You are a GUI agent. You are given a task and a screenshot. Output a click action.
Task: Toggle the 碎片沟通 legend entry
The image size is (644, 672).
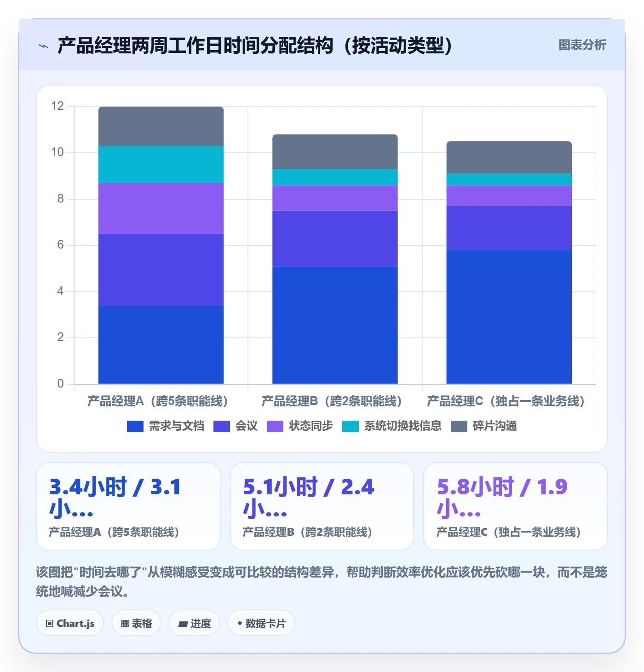tap(484, 426)
